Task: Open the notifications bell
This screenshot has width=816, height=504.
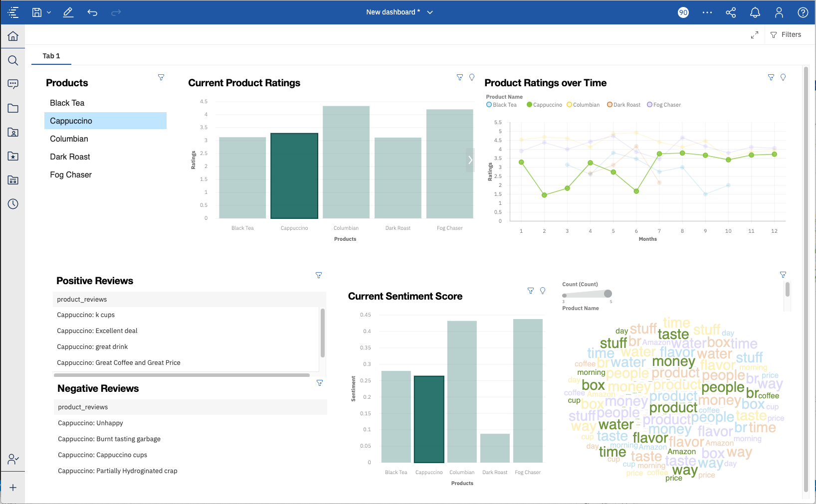Action: point(755,12)
